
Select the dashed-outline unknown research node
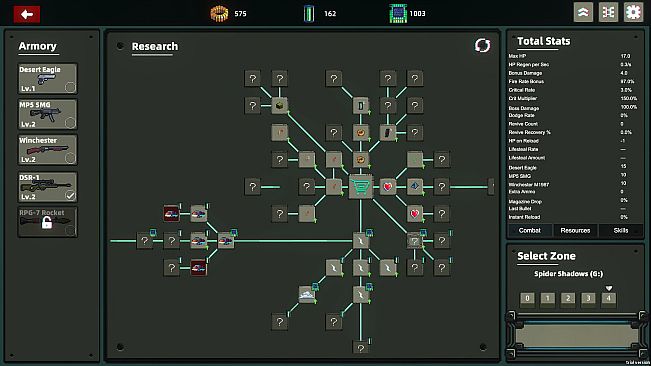414,241
